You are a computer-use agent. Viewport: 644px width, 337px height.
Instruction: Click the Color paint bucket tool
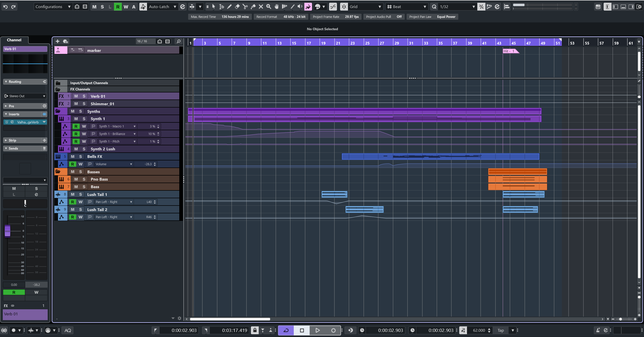coord(308,7)
